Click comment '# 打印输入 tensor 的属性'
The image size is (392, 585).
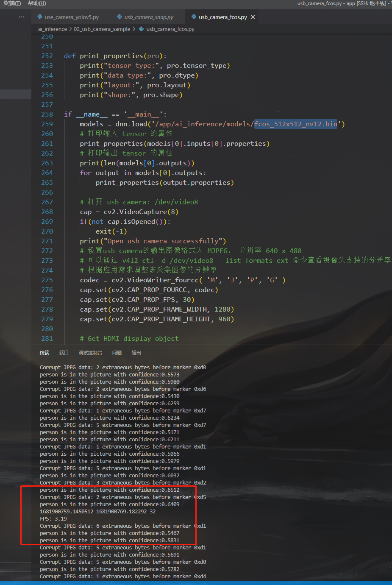tap(126, 134)
